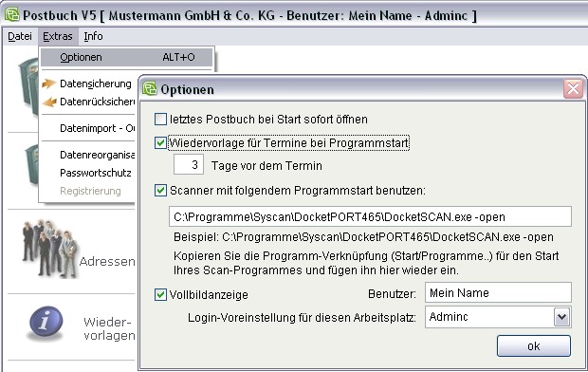Open the Info menu
This screenshot has width=588, height=372.
pos(93,36)
